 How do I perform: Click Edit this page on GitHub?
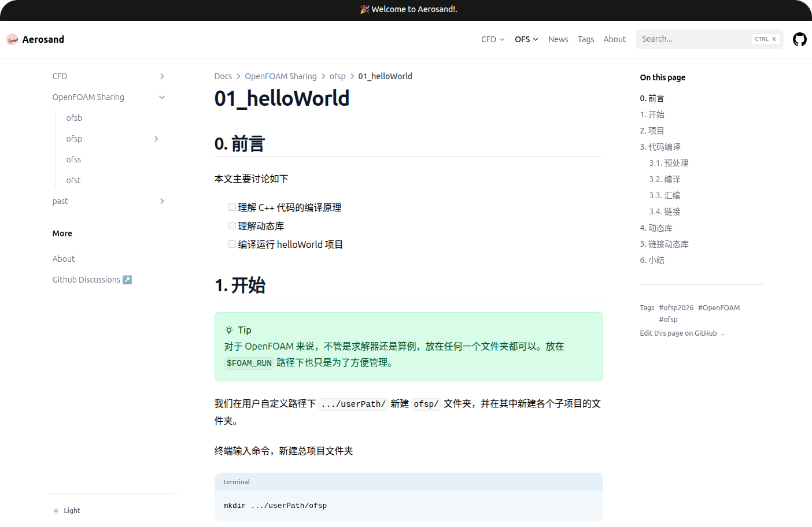click(x=681, y=333)
